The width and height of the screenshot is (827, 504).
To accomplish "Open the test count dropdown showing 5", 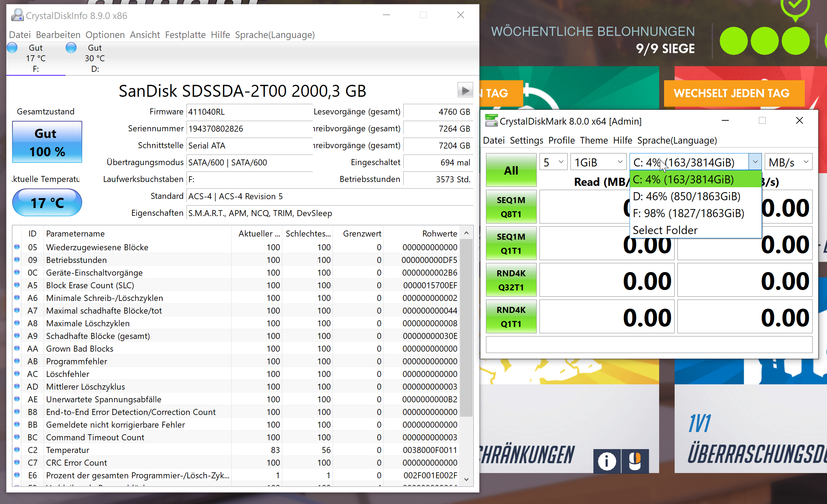I will tap(553, 162).
